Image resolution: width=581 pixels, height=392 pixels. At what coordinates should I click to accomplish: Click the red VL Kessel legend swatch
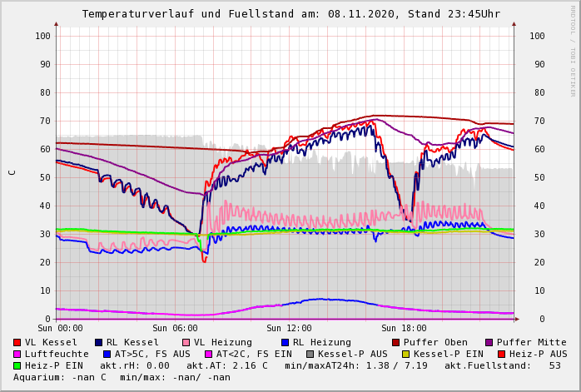tap(17, 343)
